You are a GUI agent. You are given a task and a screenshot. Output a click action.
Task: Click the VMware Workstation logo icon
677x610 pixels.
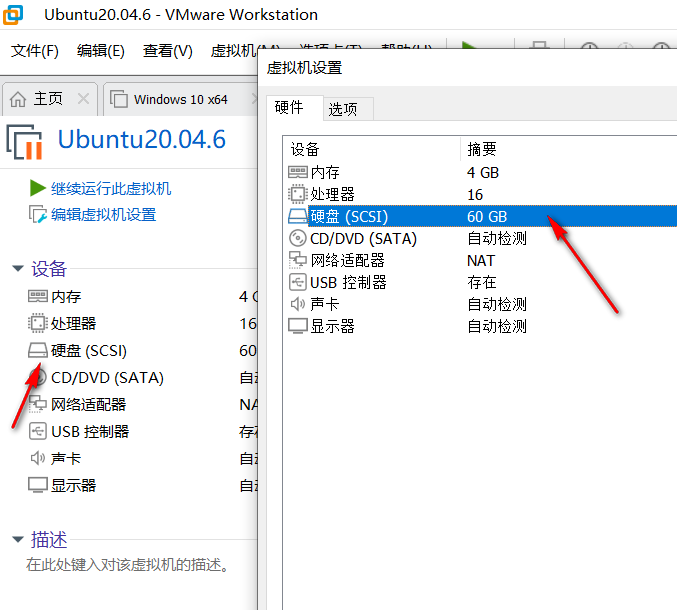coord(13,15)
